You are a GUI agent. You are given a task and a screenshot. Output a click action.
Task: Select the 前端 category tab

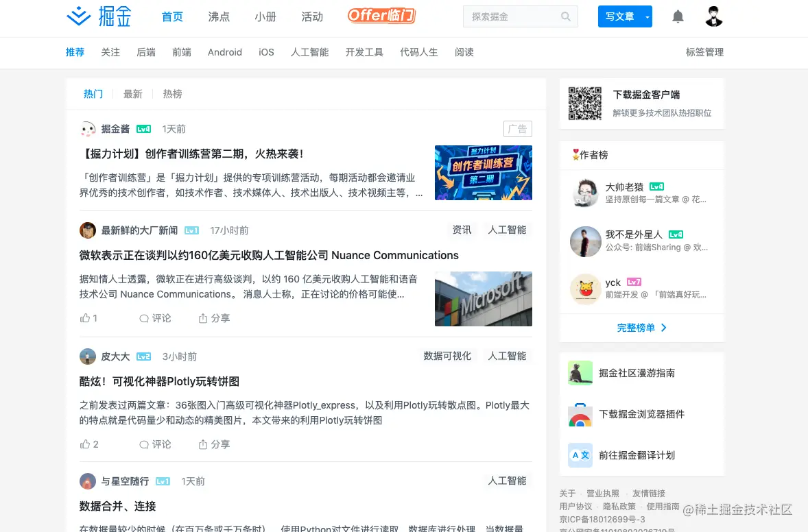click(x=181, y=52)
